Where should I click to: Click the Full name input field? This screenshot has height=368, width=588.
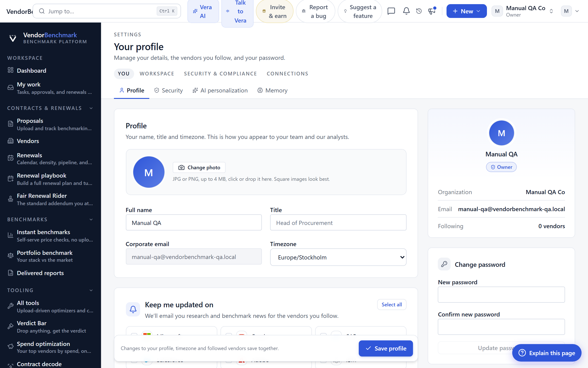194,223
